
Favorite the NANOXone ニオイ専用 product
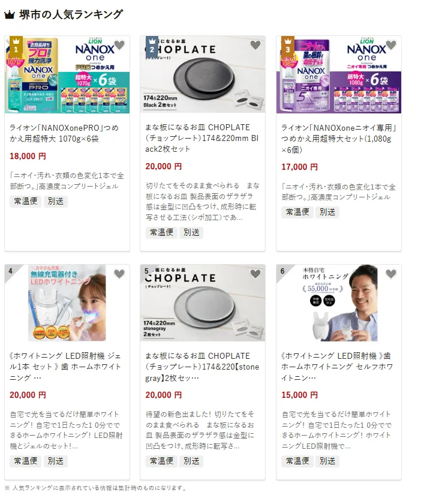point(391,46)
